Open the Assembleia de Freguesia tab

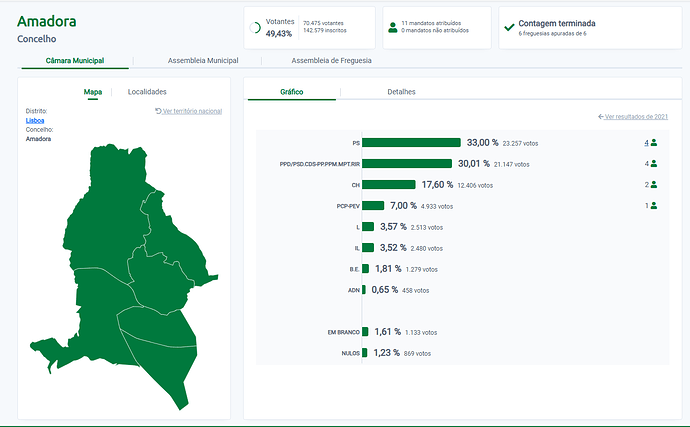(331, 61)
